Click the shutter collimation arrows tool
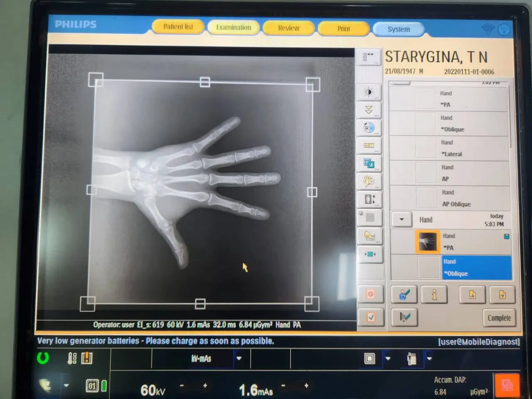The image size is (532, 399). coord(370,254)
